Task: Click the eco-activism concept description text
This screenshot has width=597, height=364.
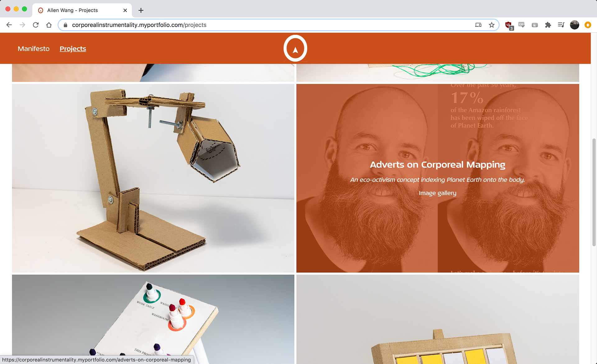Action: click(x=437, y=180)
